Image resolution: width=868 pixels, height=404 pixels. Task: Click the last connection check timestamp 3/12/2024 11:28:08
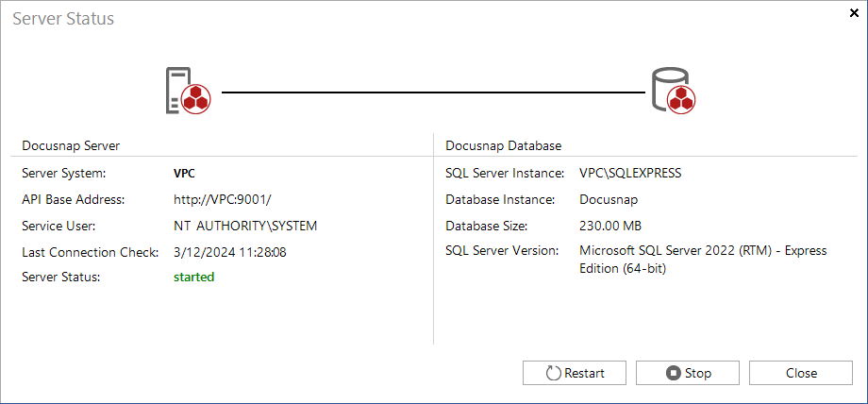pyautogui.click(x=229, y=252)
